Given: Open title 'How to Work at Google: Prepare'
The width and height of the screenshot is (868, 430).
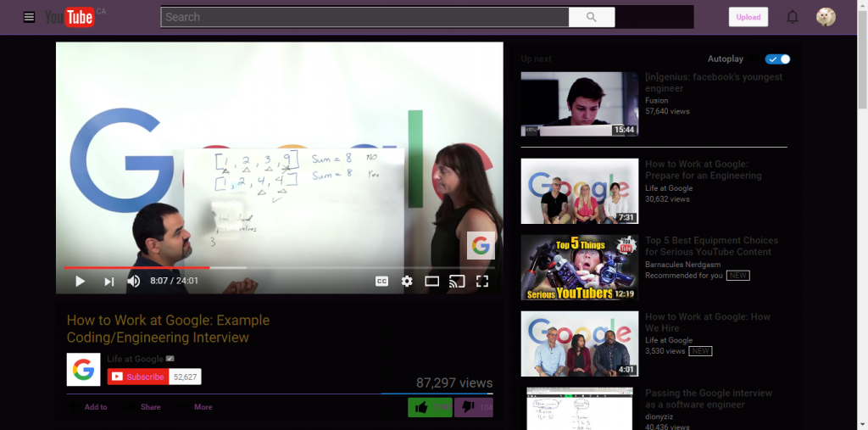Looking at the screenshot, I should tap(703, 170).
